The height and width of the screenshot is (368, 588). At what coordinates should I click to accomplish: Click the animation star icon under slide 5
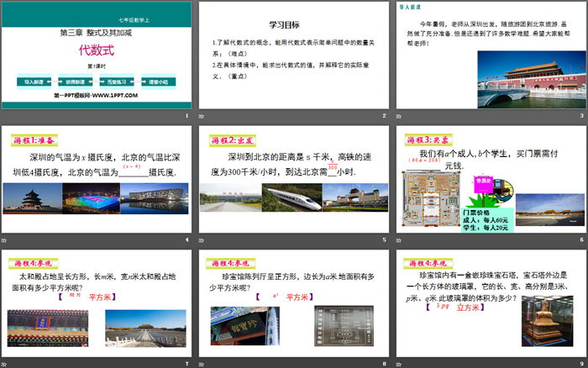pyautogui.click(x=201, y=241)
